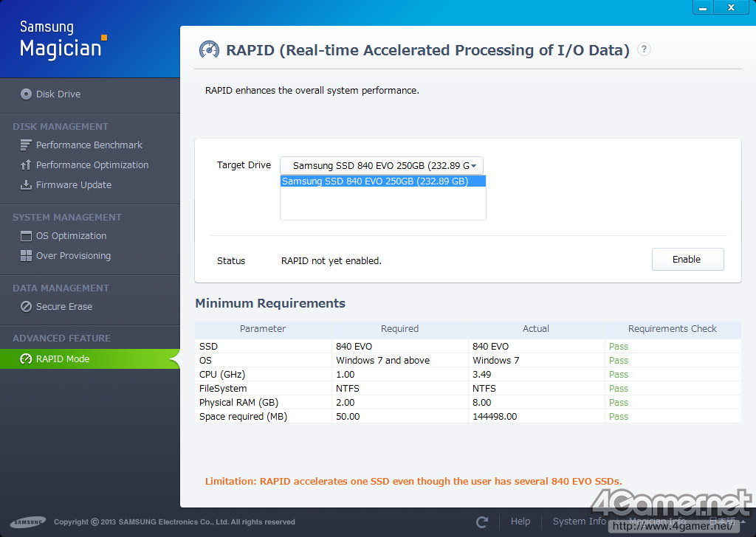Click the Required column header

point(399,328)
